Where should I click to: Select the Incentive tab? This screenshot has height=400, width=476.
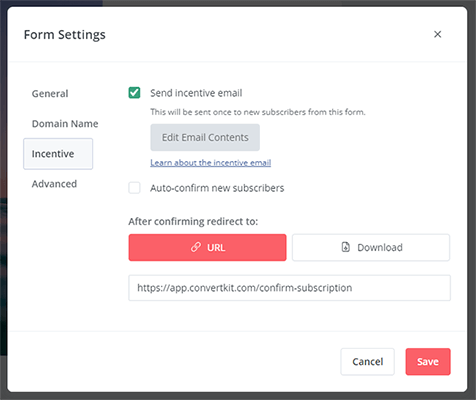pos(58,154)
